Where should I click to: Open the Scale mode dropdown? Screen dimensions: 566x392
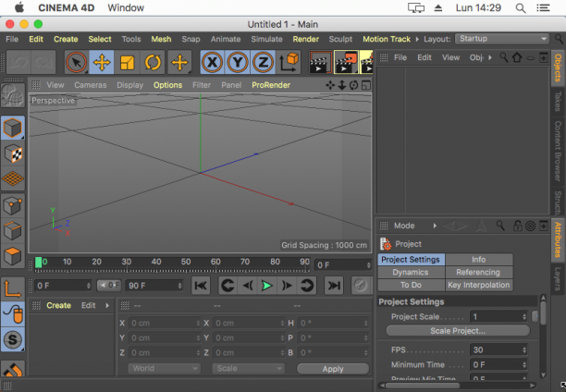click(x=249, y=369)
